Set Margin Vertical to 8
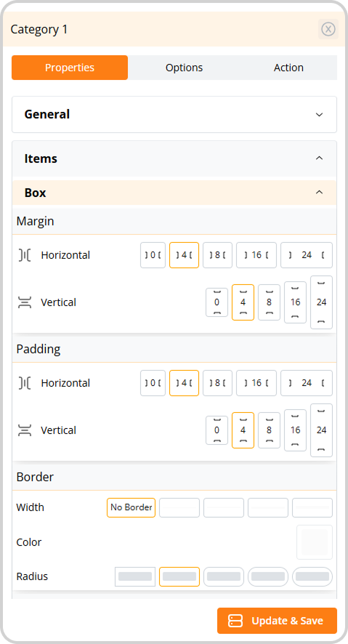This screenshot has height=644, width=348. tap(270, 302)
